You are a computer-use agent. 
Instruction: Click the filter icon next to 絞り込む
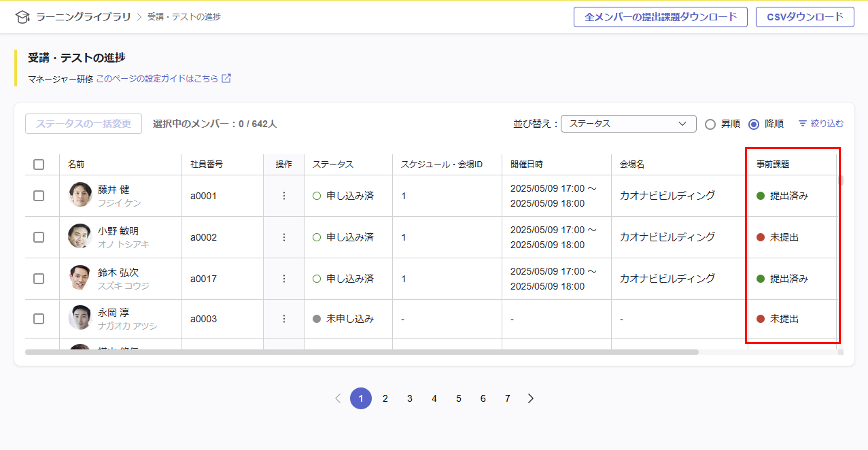[803, 124]
